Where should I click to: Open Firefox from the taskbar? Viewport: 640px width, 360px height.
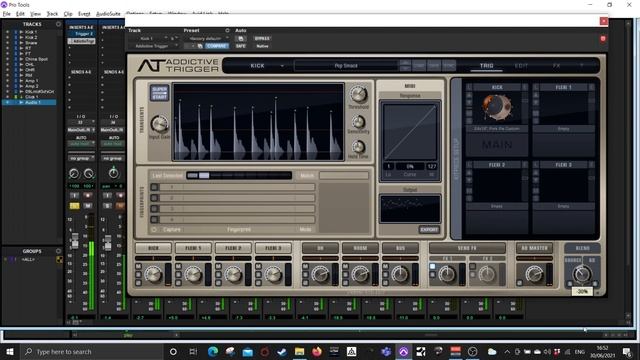click(x=317, y=351)
